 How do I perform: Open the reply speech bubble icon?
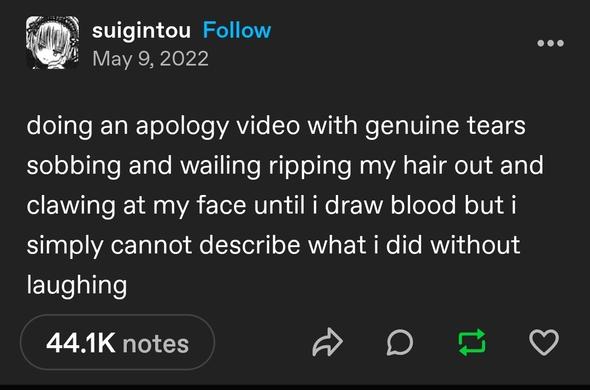(400, 343)
